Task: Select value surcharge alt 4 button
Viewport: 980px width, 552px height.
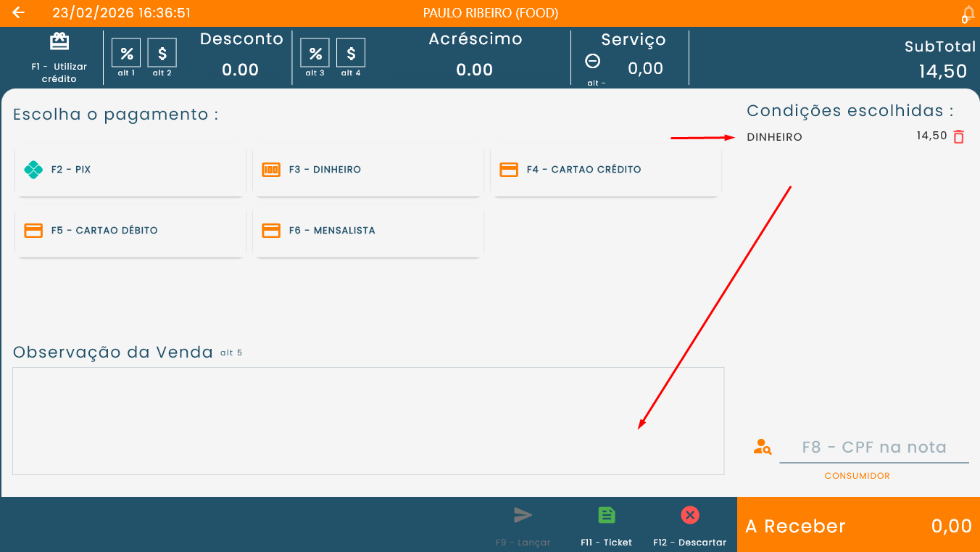Action: (x=351, y=53)
